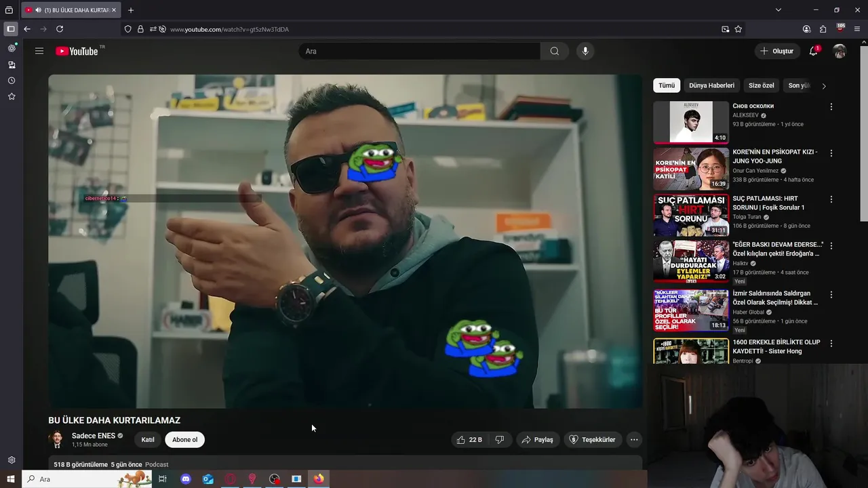Click the Podcast tag in description
Image resolution: width=868 pixels, height=488 pixels.
(157, 465)
